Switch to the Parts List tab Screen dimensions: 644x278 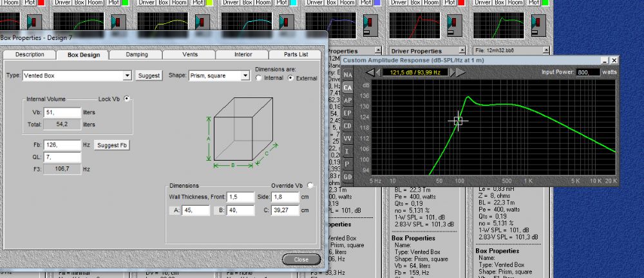point(296,55)
